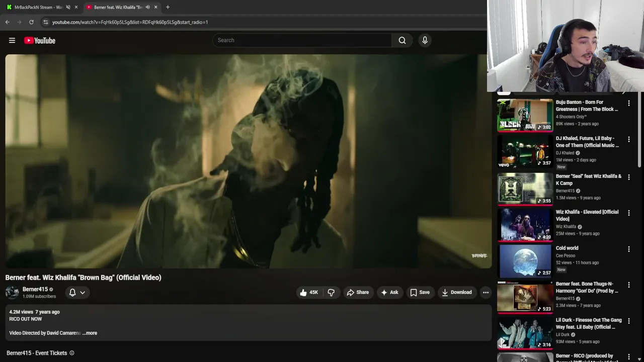Open DJ Khaled One of Them thumbnail
Viewport: 644px width, 362px height.
click(525, 151)
